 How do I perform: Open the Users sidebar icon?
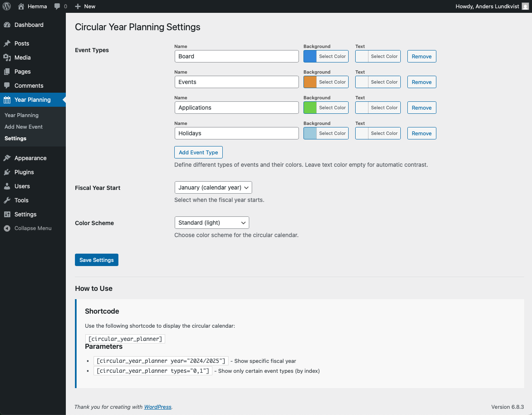click(8, 186)
